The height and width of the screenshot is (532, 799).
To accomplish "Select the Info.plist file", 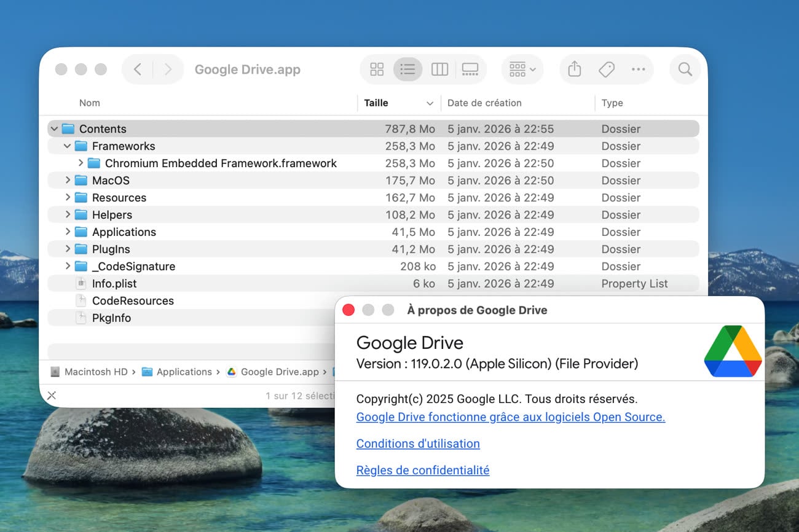I will (x=114, y=283).
